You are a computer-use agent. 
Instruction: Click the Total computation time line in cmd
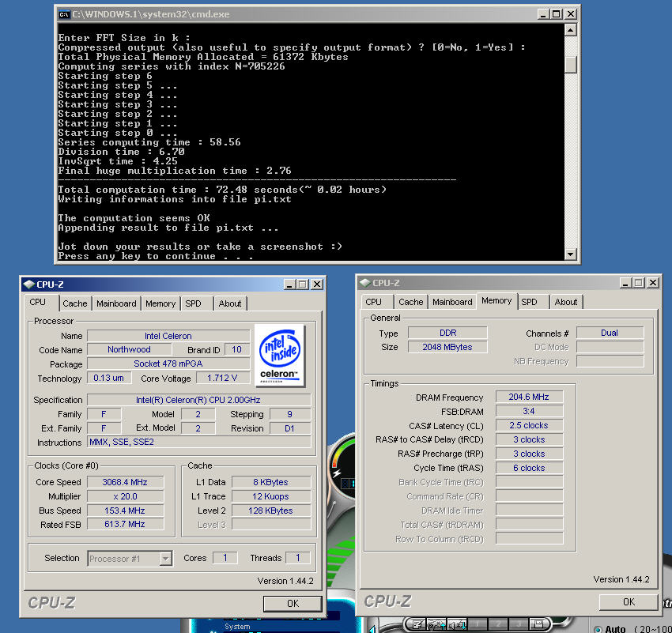point(222,190)
